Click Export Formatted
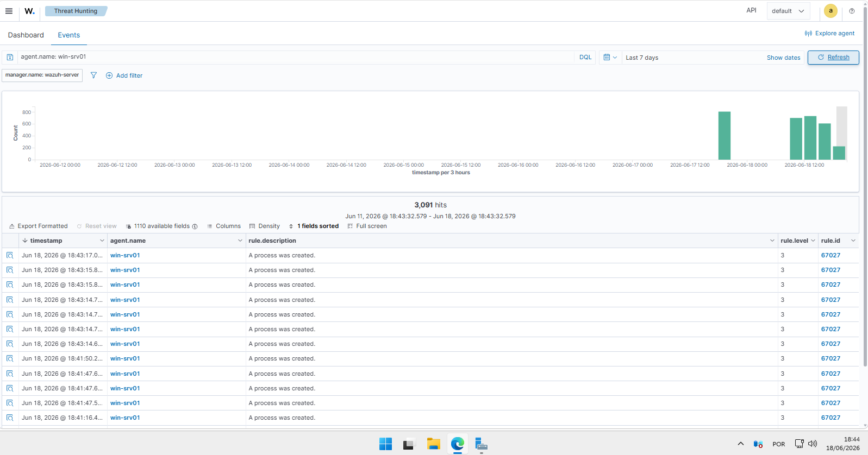This screenshot has width=868, height=455. click(39, 226)
